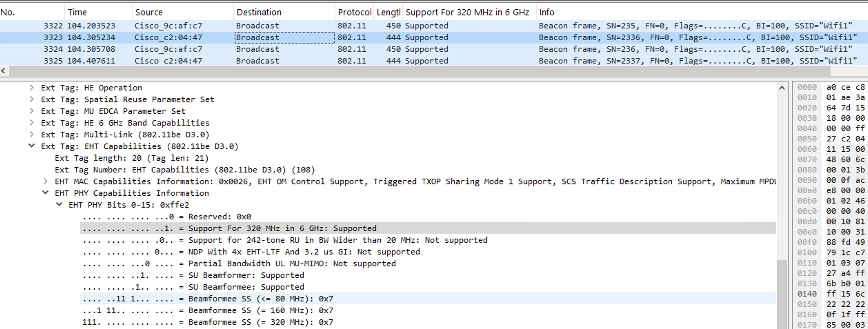Collapse EHT PHY Bits 0-15 node
Screen dimensions: 868x329
pos(59,205)
